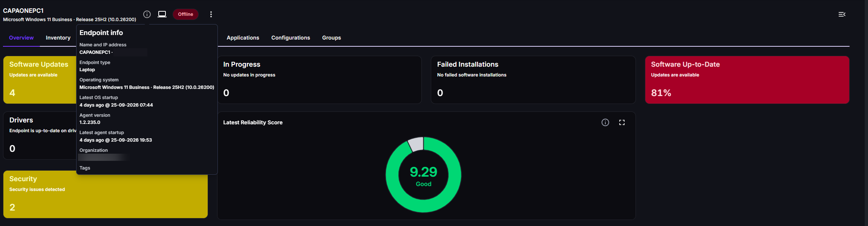Open the three-dot more options menu
The height and width of the screenshot is (226, 868).
(211, 14)
